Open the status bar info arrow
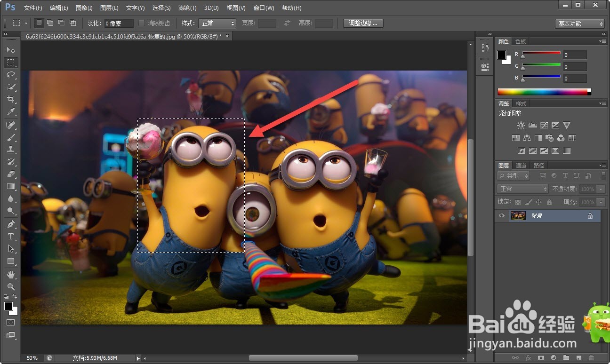The width and height of the screenshot is (610, 364). click(x=138, y=358)
